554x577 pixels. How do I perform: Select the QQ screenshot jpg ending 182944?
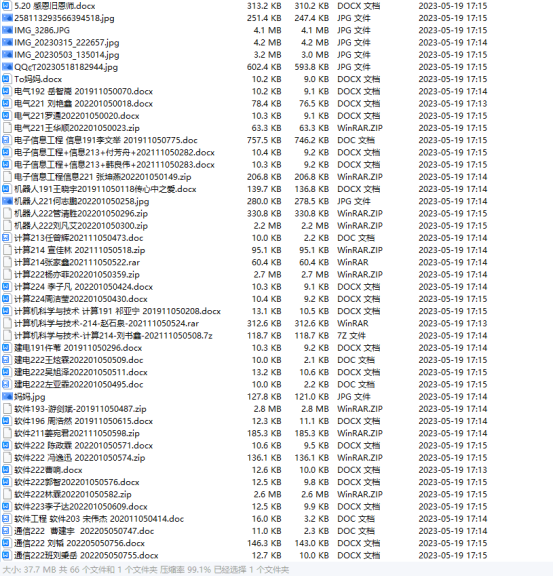coord(66,67)
